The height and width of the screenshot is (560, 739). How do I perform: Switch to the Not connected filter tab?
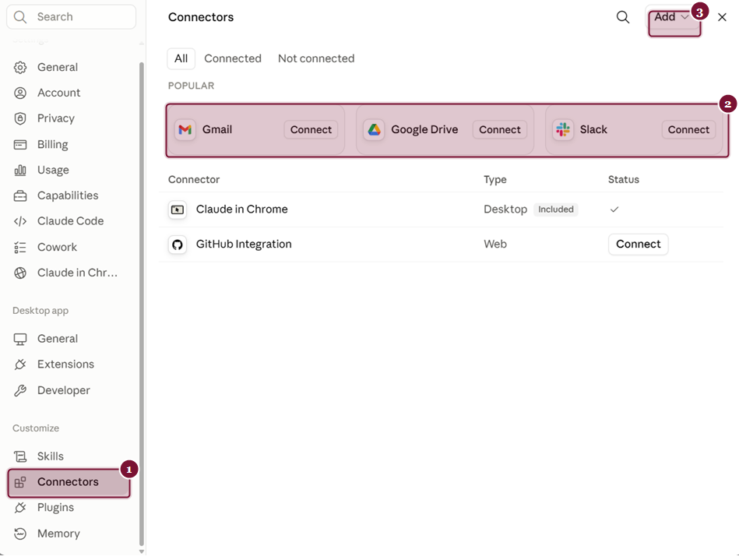(316, 58)
